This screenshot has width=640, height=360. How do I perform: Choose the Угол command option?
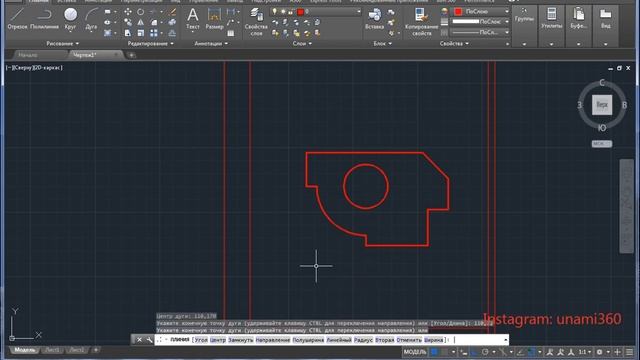pos(201,340)
